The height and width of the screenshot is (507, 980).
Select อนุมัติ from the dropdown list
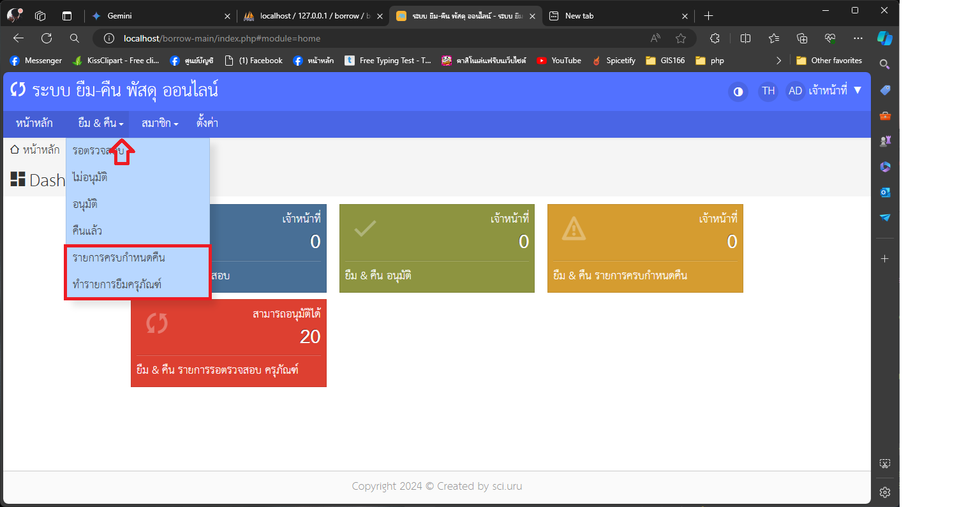point(138,204)
